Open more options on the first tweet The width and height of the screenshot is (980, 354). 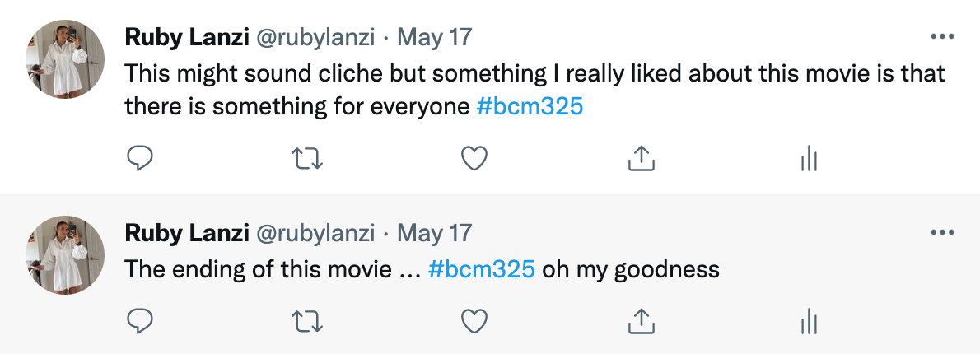941,37
